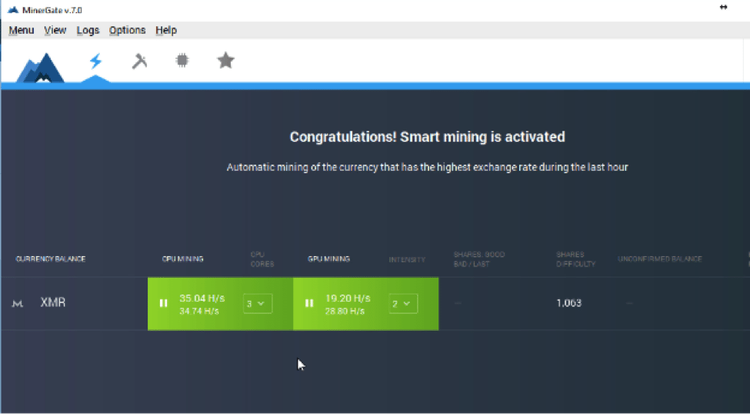The height and width of the screenshot is (414, 750).
Task: Click the double-arrow icon in the title bar
Action: pos(723,8)
